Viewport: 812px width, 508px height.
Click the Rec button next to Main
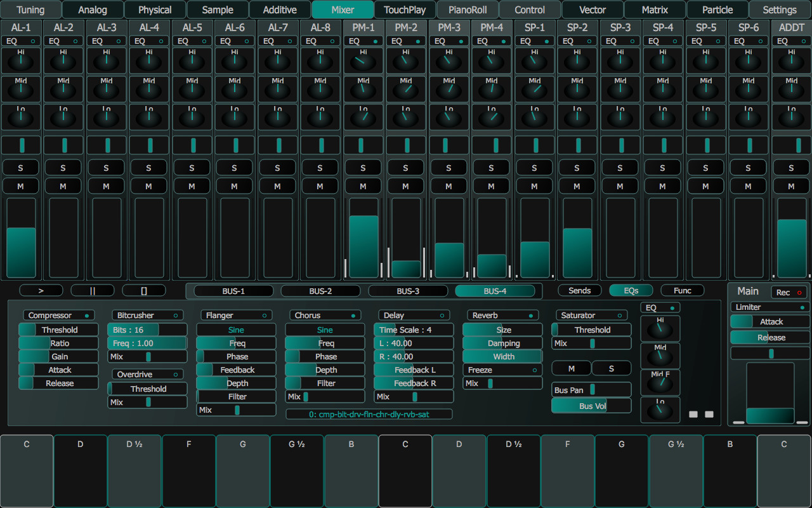pyautogui.click(x=789, y=292)
